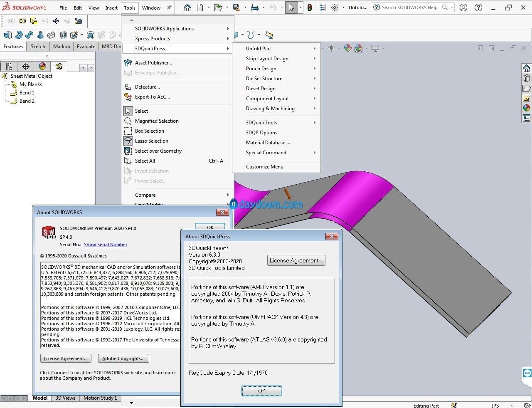Open File Properties icon next to the traffic light
Image resolution: width=532 pixels, height=408 pixels.
(322, 7)
